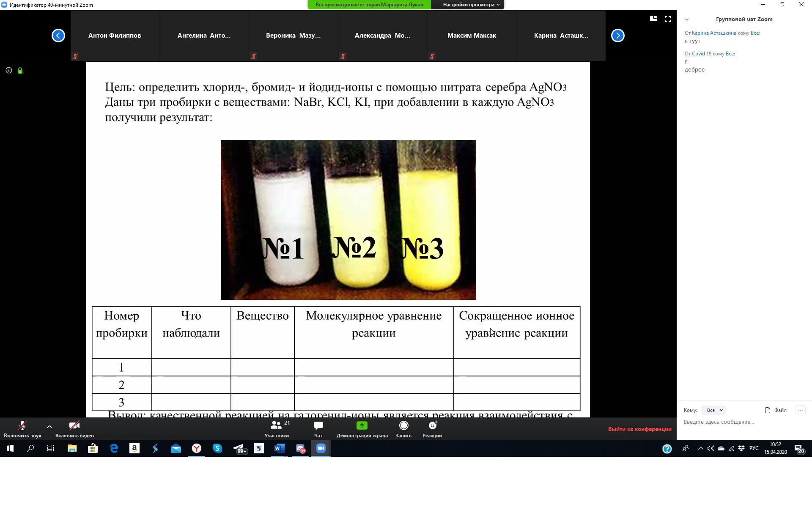Image resolution: width=812 pixels, height=524 pixels.
Task: Show next participants with right arrow
Action: (x=617, y=36)
